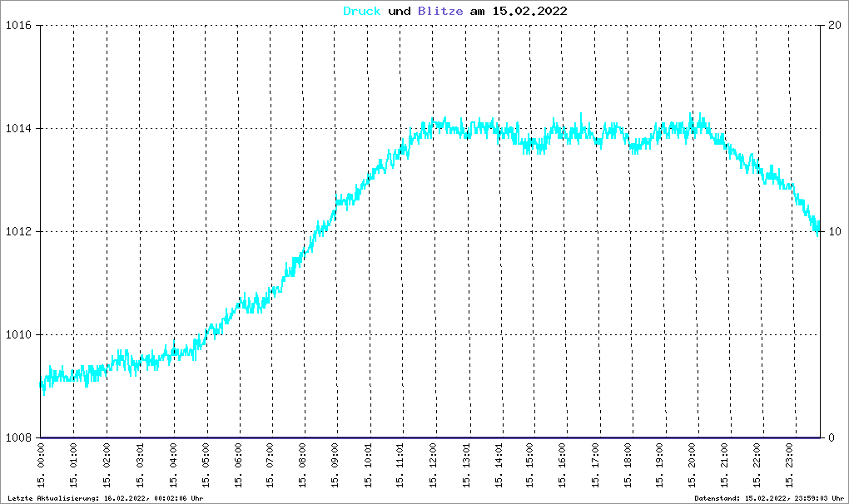Select the '15. 01:00' time axis label
Screen dimensions: 849x504
point(73,465)
